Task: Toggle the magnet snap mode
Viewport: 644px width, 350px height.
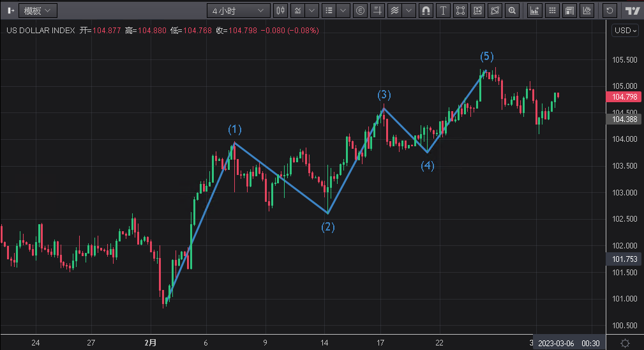Action: tap(426, 11)
